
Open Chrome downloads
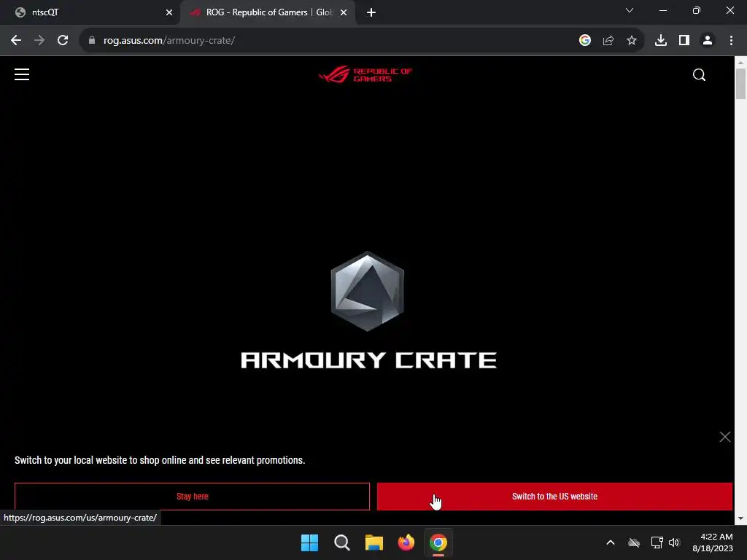coord(661,41)
